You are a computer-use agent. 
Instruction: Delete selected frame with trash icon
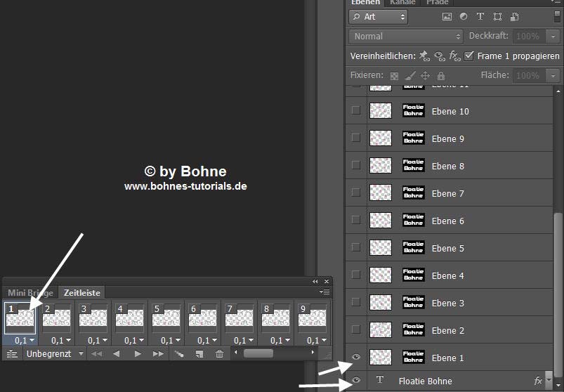coord(219,354)
